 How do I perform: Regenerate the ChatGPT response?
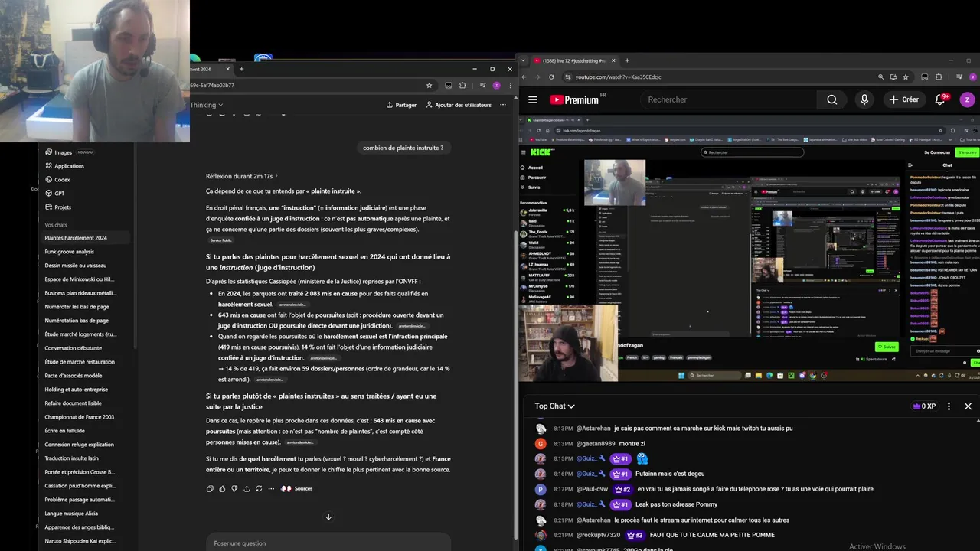tap(259, 488)
